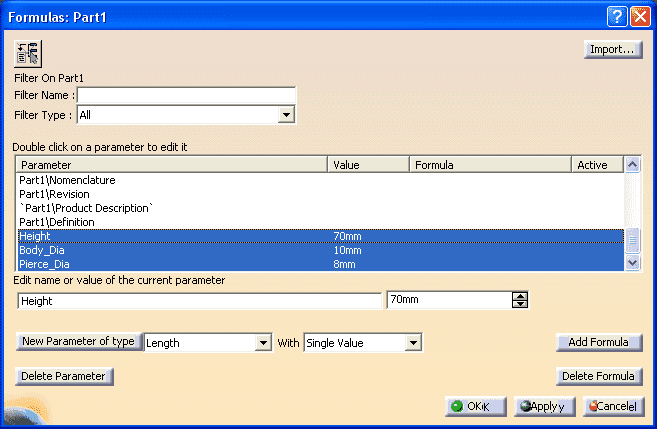This screenshot has width=657, height=429.
Task: Click the Cancel button
Action: tap(613, 406)
